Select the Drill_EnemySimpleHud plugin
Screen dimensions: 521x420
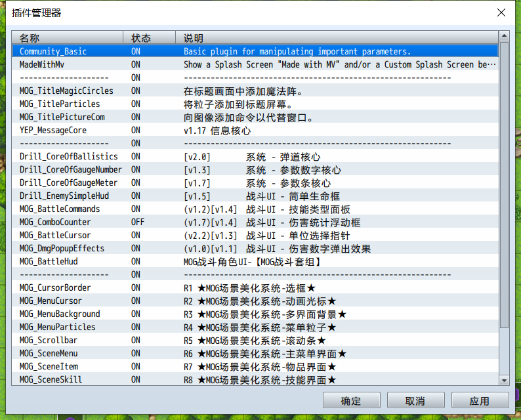(x=255, y=196)
